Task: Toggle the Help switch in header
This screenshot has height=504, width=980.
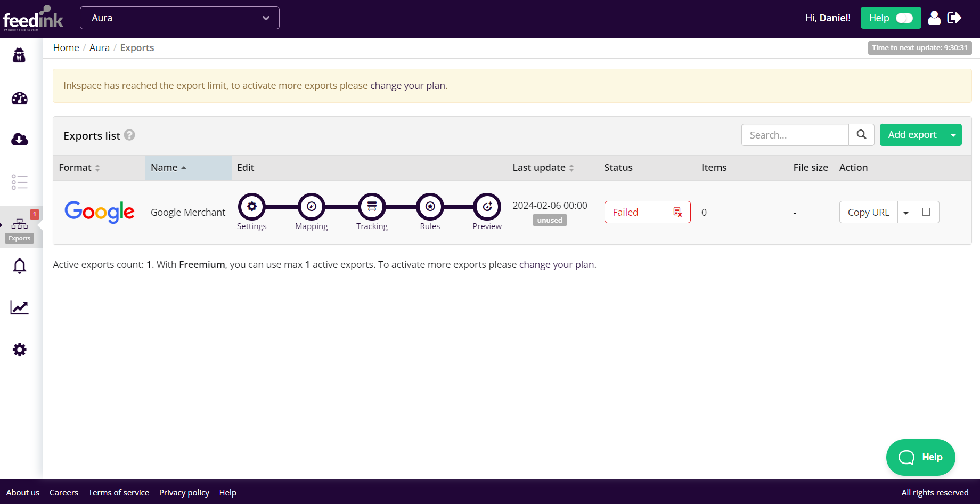Action: 904,18
